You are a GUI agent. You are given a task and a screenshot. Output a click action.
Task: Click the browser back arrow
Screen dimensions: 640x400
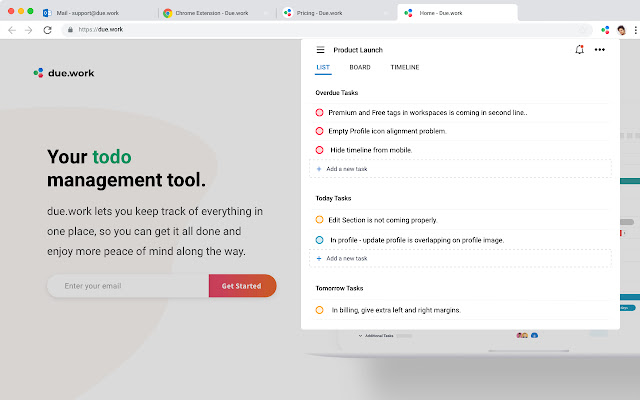[12, 30]
